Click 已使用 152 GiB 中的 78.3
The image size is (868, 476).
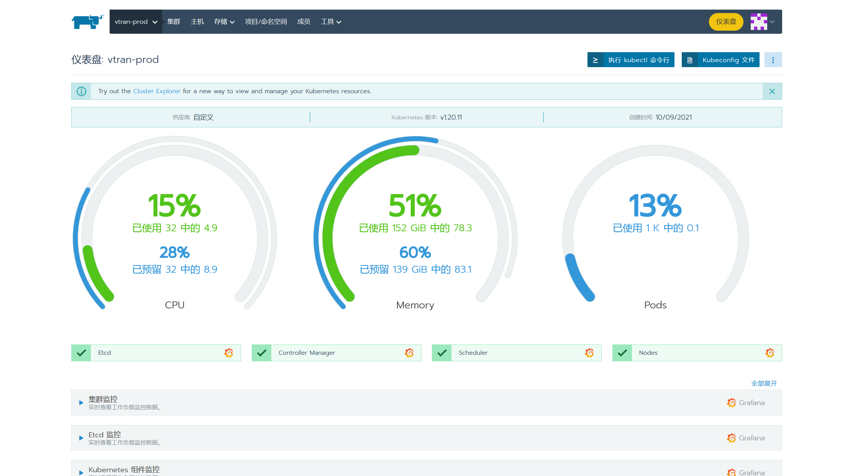pos(415,228)
